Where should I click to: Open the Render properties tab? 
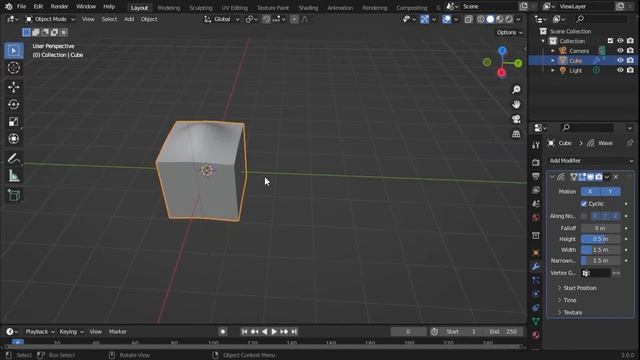pyautogui.click(x=536, y=162)
